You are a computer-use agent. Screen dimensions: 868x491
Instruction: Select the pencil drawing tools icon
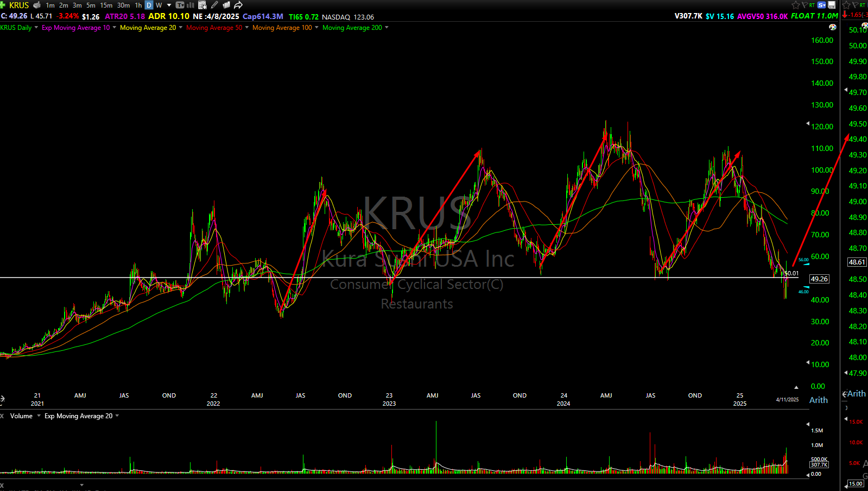(215, 5)
